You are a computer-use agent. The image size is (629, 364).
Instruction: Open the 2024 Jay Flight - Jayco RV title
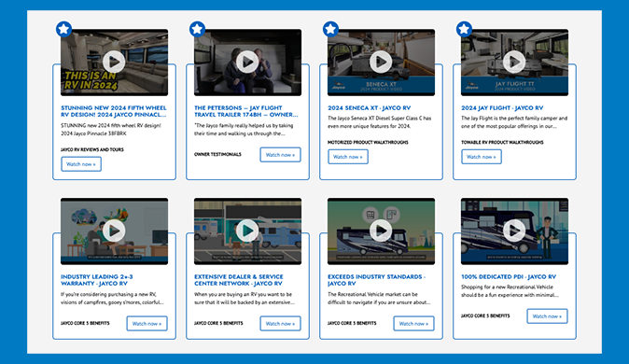tap(502, 108)
